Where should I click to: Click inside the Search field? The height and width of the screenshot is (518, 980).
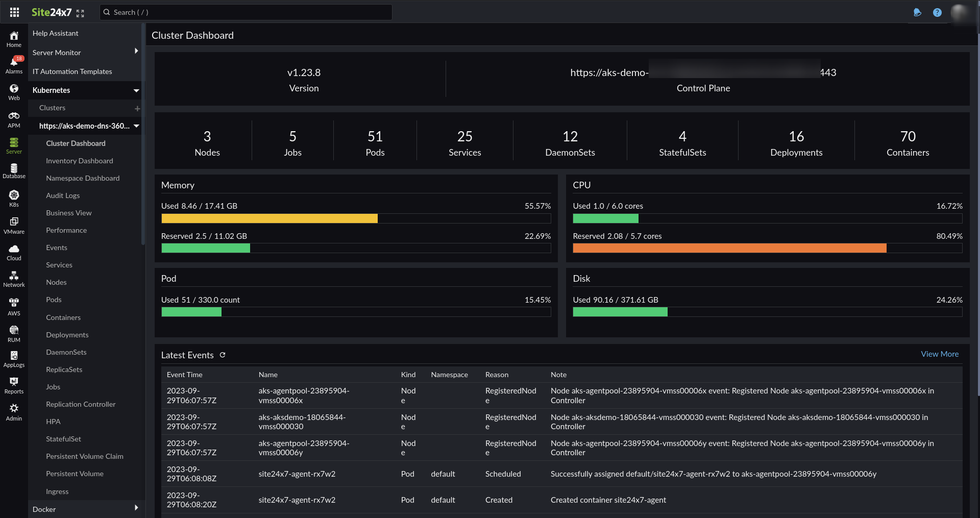tap(246, 12)
